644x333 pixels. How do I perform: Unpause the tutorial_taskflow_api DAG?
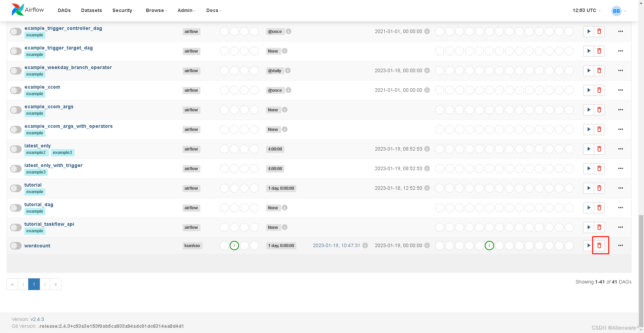pos(15,227)
